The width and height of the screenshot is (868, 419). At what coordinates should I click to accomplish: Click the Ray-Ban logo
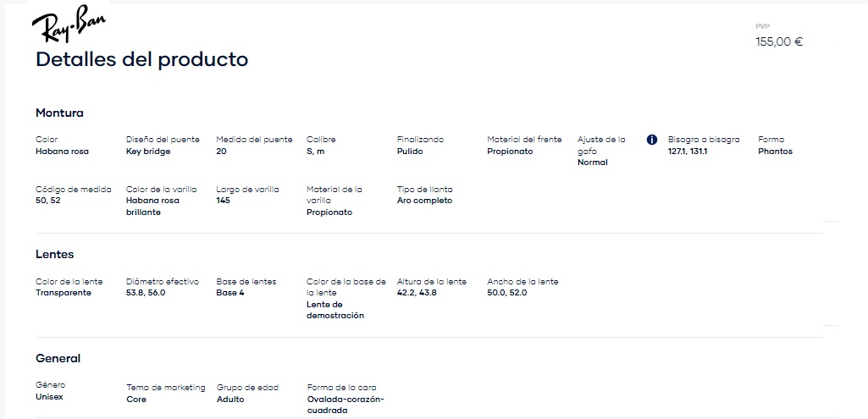[x=69, y=24]
